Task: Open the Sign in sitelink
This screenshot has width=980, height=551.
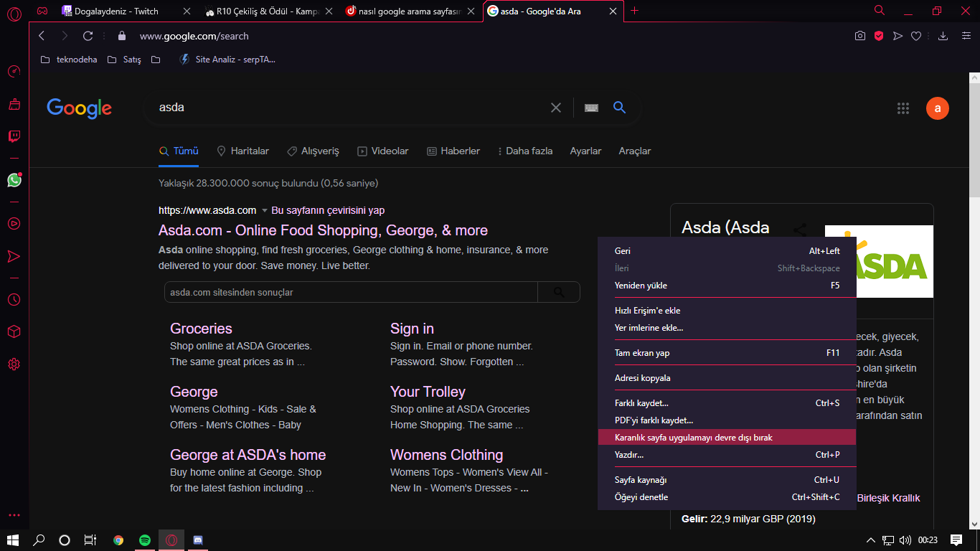Action: 412,329
